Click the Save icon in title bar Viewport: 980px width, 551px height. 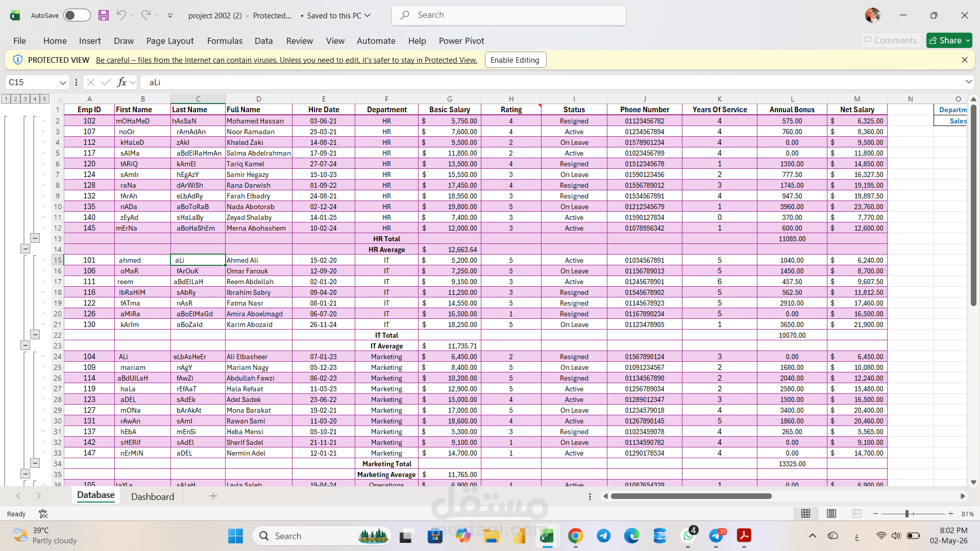click(x=104, y=15)
